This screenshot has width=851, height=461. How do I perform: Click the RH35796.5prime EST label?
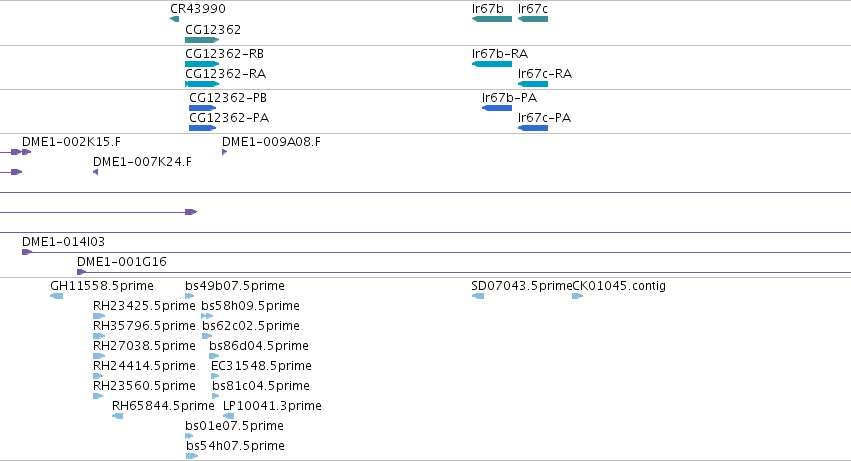click(144, 326)
